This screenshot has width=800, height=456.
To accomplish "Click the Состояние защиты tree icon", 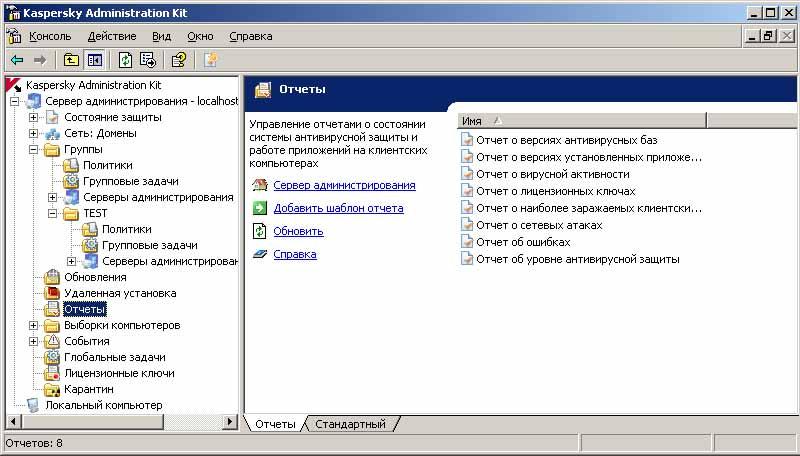I will click(x=52, y=117).
